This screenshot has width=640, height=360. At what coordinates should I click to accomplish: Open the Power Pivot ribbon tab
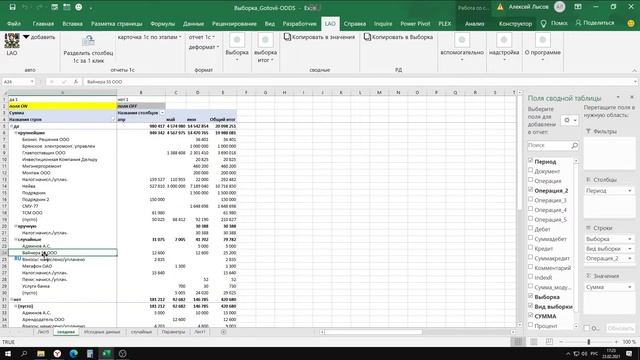tap(415, 24)
